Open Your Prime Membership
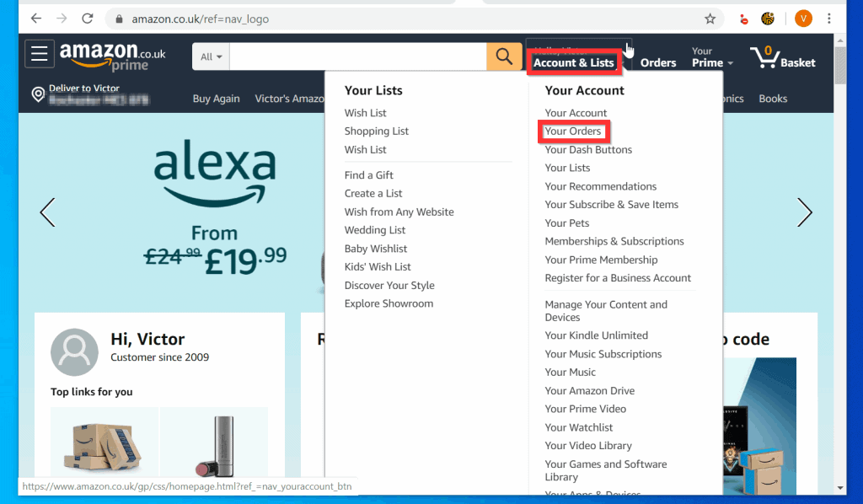The width and height of the screenshot is (863, 504). (601, 260)
